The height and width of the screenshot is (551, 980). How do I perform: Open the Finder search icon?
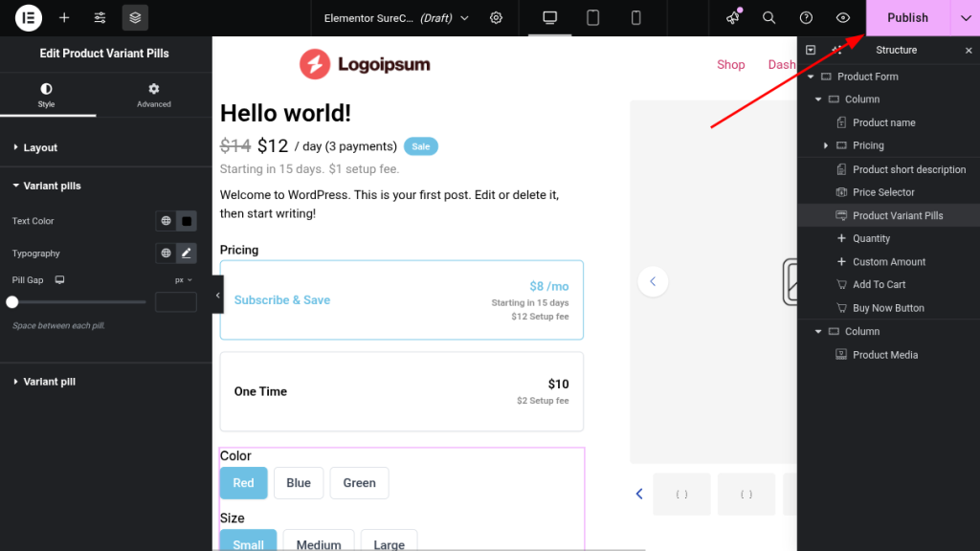[768, 17]
